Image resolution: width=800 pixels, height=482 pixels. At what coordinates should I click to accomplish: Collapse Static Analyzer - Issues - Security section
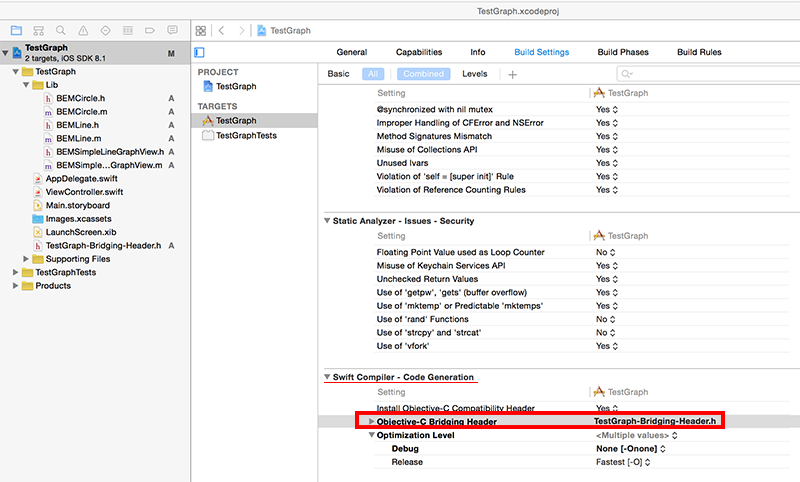[x=327, y=221]
